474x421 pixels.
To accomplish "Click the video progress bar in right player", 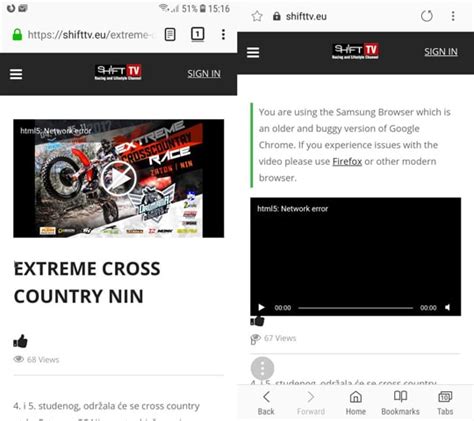I will click(355, 308).
